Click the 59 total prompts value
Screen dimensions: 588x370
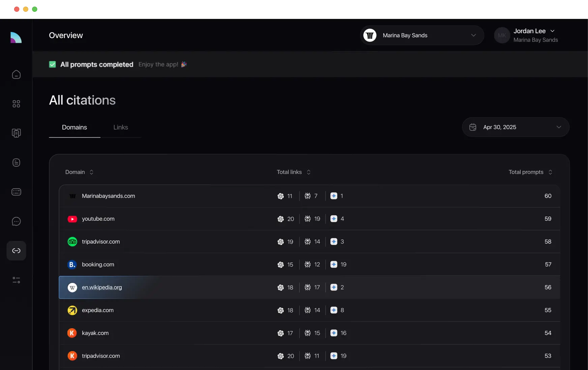548,219
